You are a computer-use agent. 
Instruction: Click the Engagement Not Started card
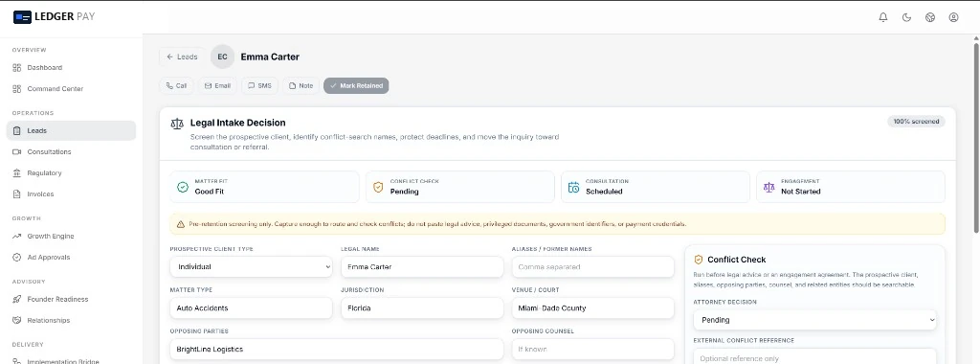click(851, 187)
